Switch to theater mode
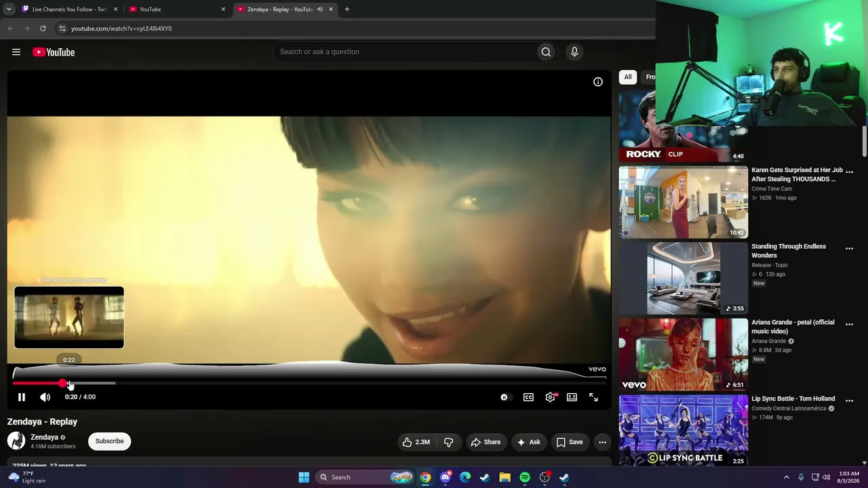 tap(572, 397)
